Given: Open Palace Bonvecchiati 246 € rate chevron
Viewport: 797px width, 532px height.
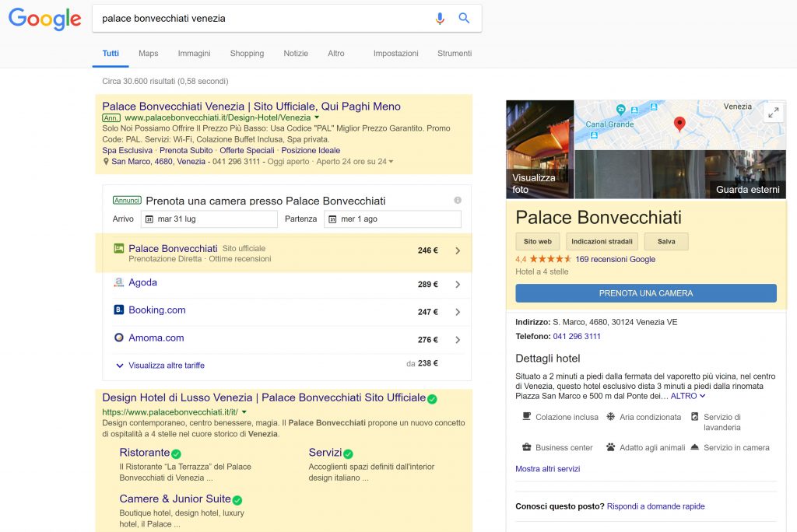Looking at the screenshot, I should (458, 250).
